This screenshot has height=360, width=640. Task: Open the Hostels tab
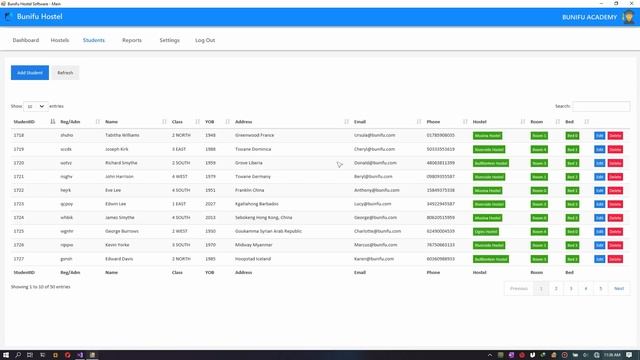tap(60, 40)
